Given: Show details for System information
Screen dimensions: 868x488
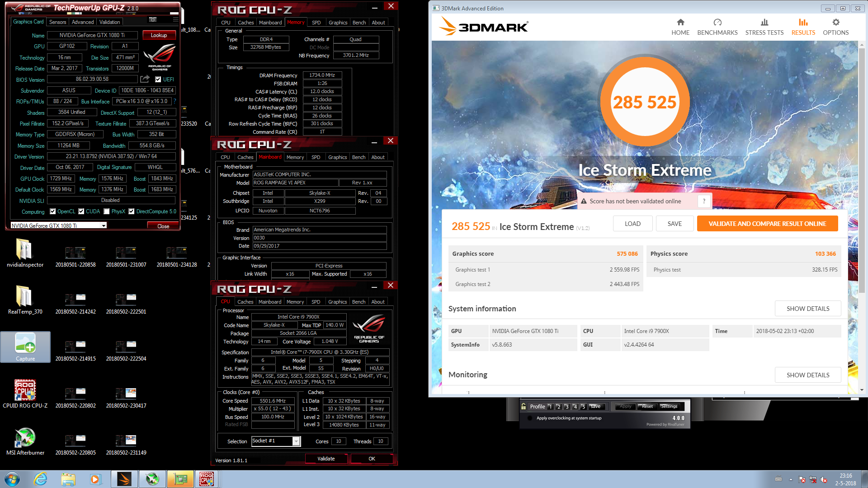Looking at the screenshot, I should tap(808, 309).
